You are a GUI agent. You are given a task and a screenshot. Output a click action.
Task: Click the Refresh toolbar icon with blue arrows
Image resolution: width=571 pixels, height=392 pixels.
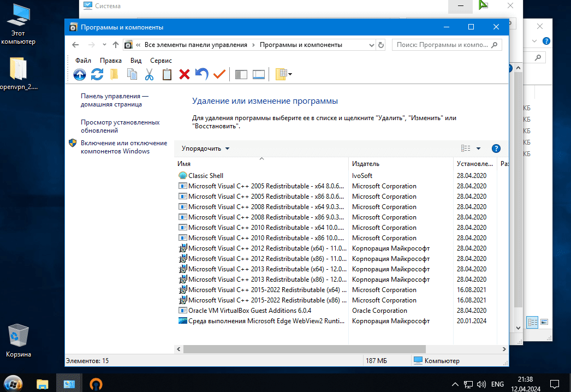(x=97, y=74)
